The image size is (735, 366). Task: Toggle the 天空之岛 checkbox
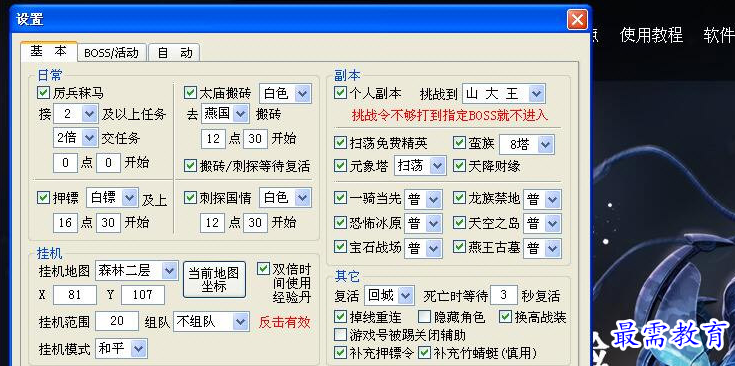459,222
